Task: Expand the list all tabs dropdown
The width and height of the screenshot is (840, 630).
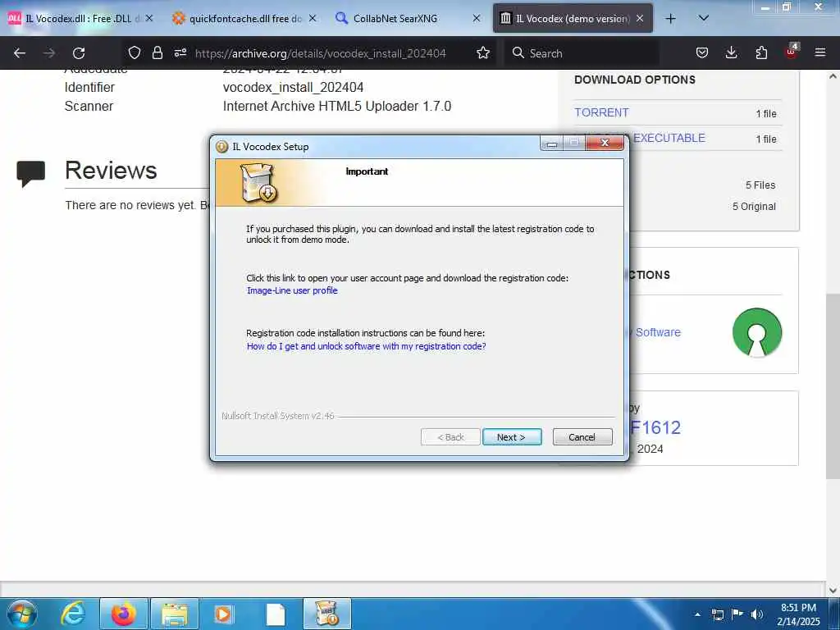Action: [704, 18]
